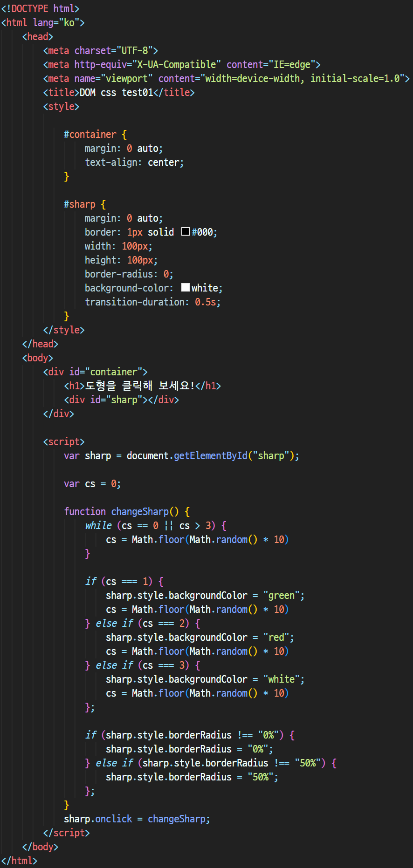
Task: Click the closing '</script>' tag
Action: point(66,833)
